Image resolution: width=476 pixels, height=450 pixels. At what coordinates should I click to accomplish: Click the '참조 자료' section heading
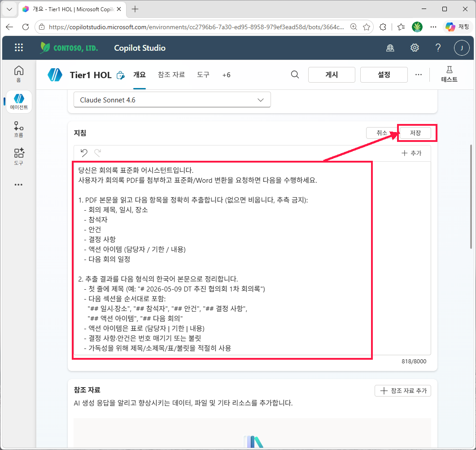click(x=87, y=390)
